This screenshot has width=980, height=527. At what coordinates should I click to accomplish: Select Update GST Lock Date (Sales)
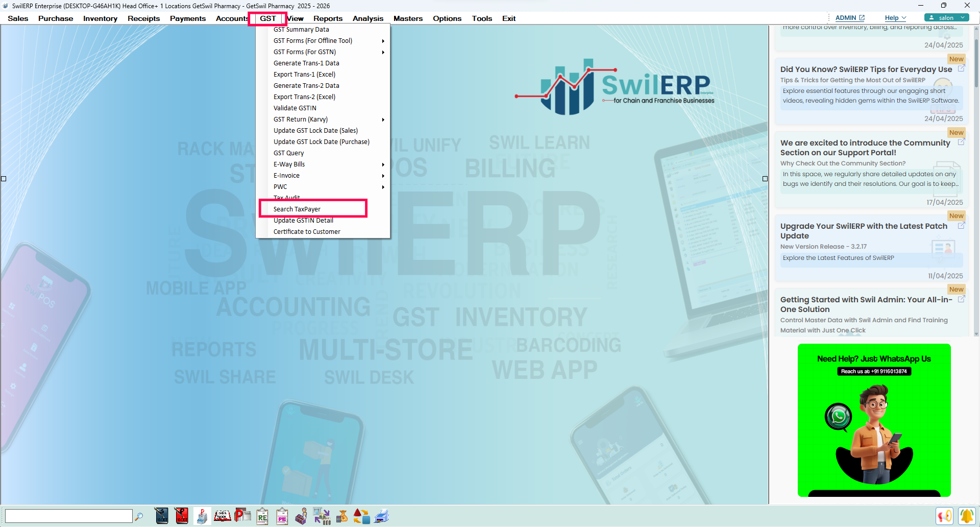click(315, 131)
